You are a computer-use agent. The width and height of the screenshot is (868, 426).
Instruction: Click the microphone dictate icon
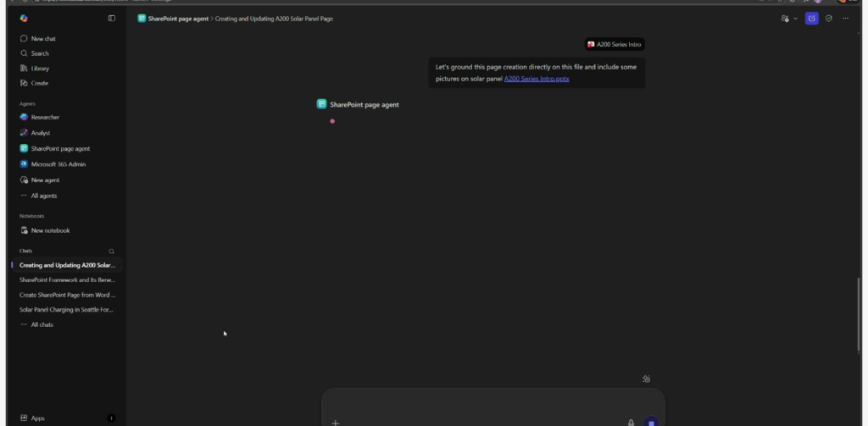(x=631, y=423)
